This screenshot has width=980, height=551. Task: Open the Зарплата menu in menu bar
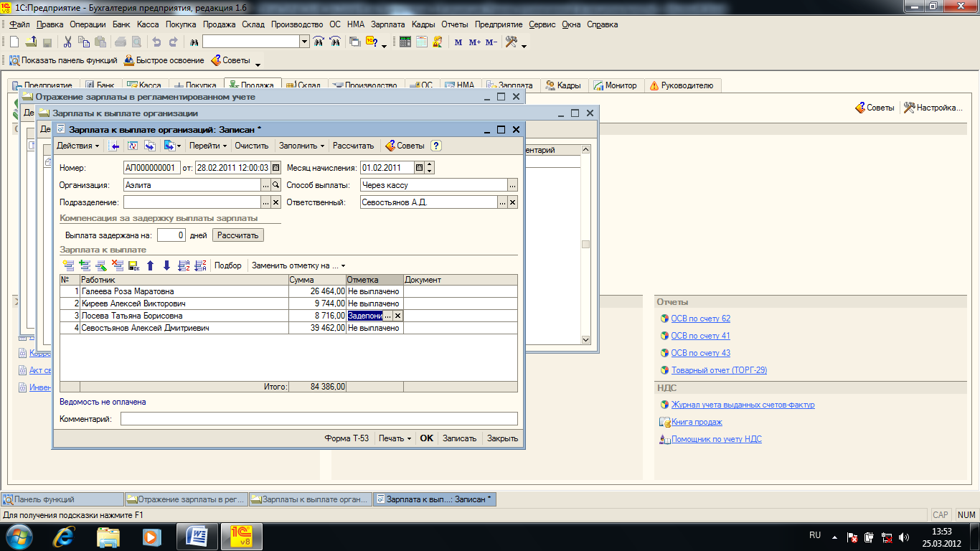pyautogui.click(x=388, y=24)
